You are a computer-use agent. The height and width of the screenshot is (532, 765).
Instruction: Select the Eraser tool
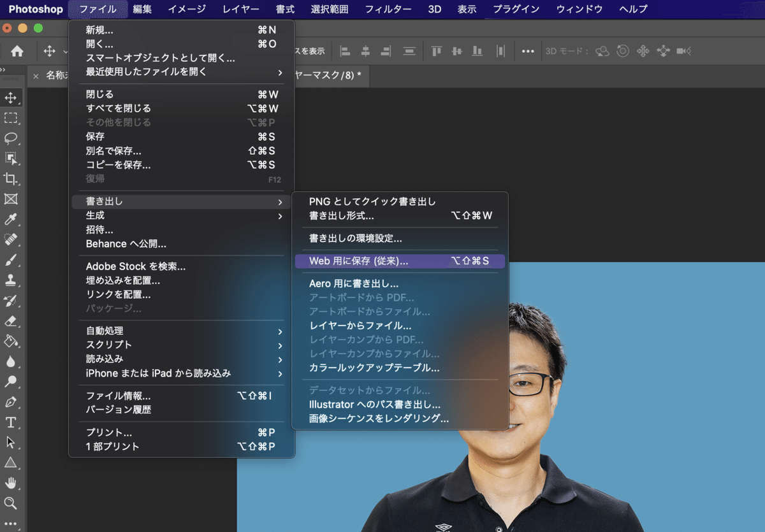click(x=11, y=321)
